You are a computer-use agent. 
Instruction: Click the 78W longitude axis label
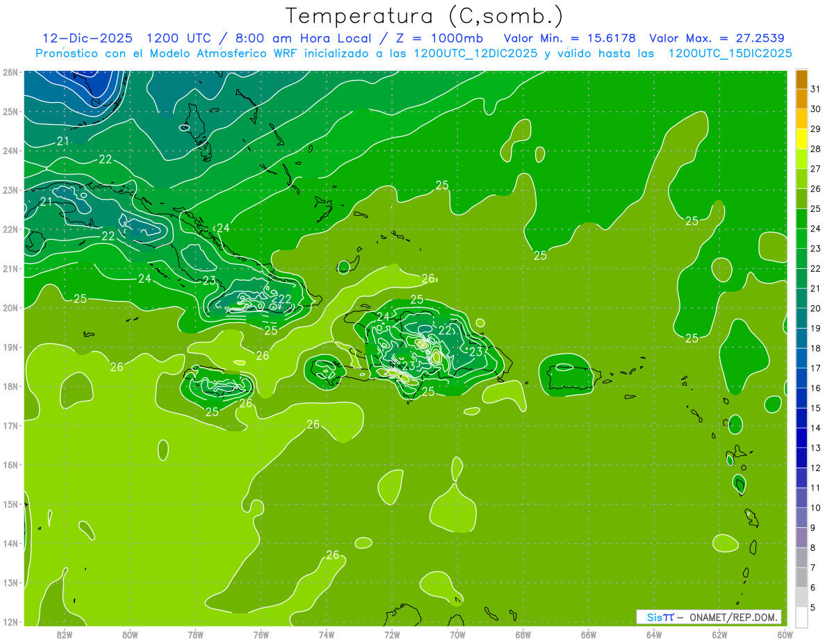click(195, 634)
